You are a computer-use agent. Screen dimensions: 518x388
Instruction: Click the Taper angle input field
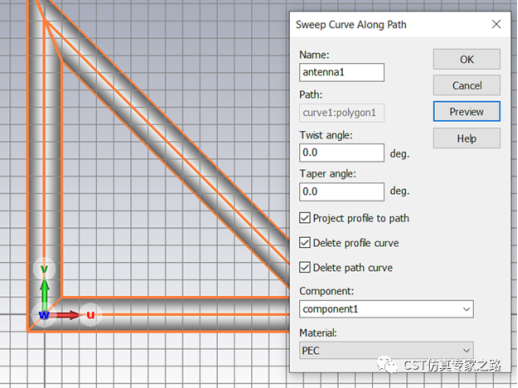pos(342,192)
